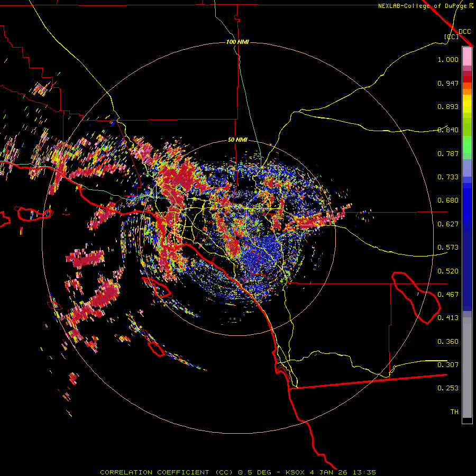Click the 0.520 legend value
The image size is (476, 476).
pos(448,271)
